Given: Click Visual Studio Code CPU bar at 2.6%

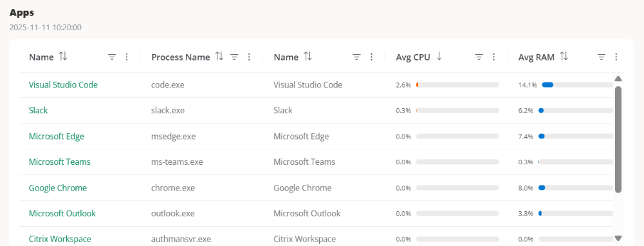Looking at the screenshot, I should point(457,85).
